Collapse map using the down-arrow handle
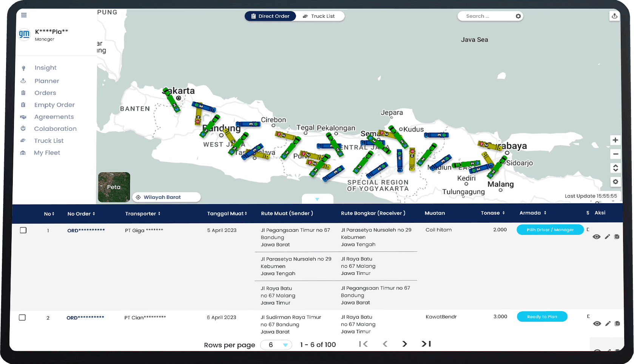634x364 pixels. coord(317,199)
